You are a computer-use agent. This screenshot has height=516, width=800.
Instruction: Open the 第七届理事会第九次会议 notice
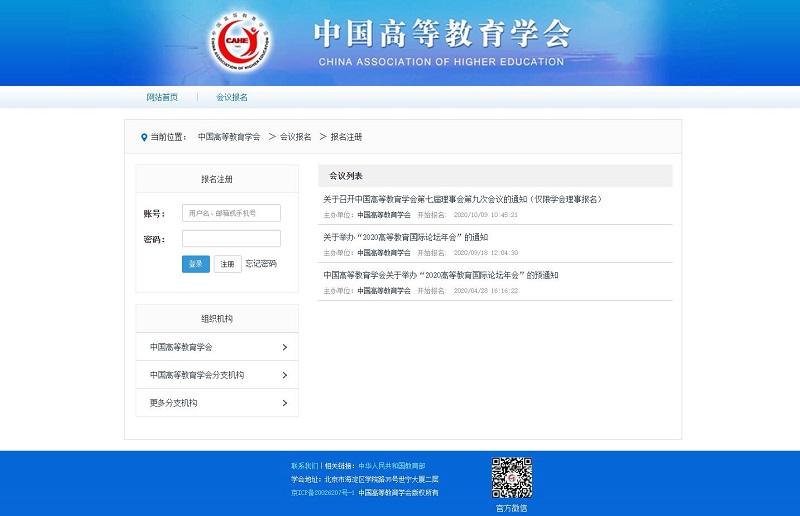point(462,199)
